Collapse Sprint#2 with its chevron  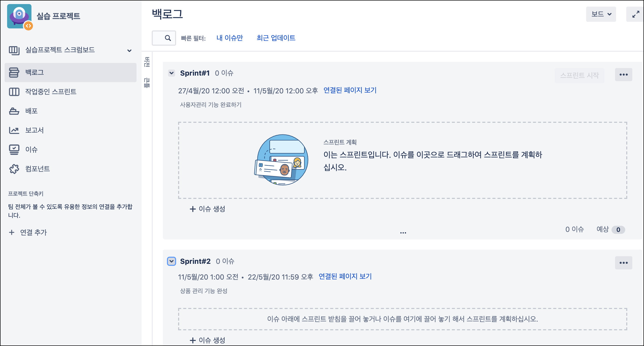(x=172, y=261)
